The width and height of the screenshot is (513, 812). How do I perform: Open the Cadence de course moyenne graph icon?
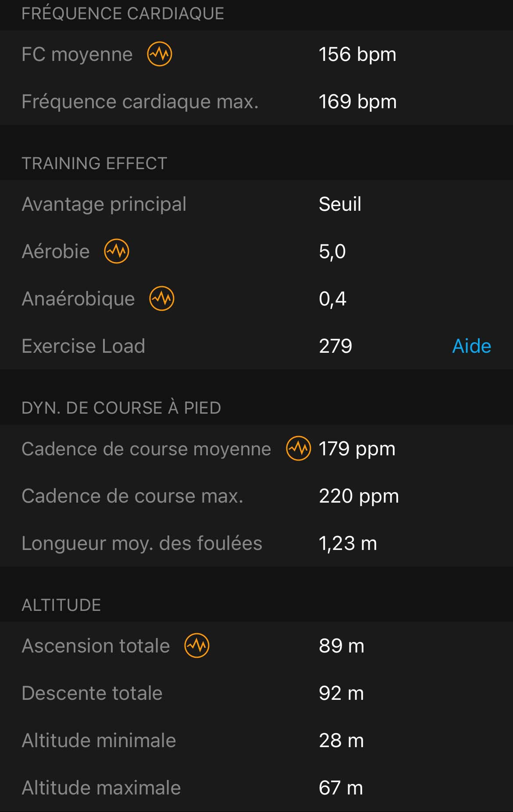pyautogui.click(x=299, y=448)
